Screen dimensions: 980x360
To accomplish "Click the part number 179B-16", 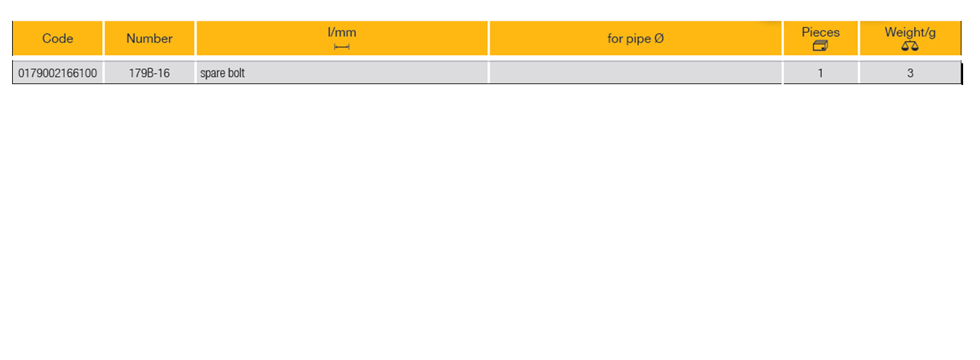I will (x=149, y=73).
